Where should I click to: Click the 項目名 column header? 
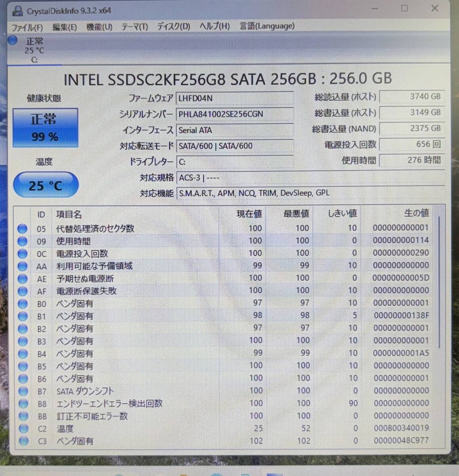[69, 215]
